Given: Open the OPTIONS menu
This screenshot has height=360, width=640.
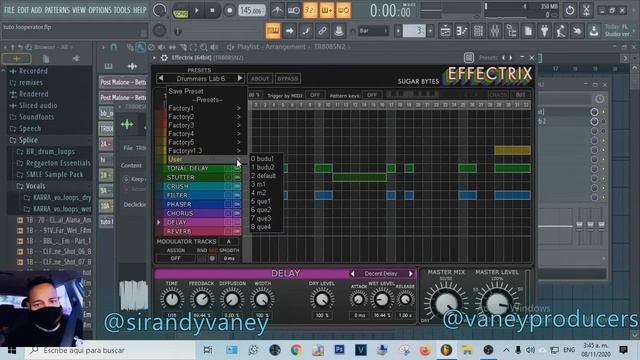Looking at the screenshot, I should (100, 10).
